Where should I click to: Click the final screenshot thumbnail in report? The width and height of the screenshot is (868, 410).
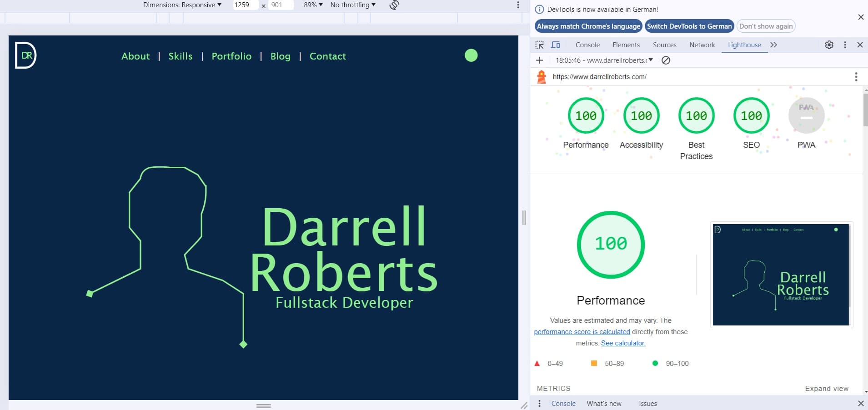tap(781, 275)
